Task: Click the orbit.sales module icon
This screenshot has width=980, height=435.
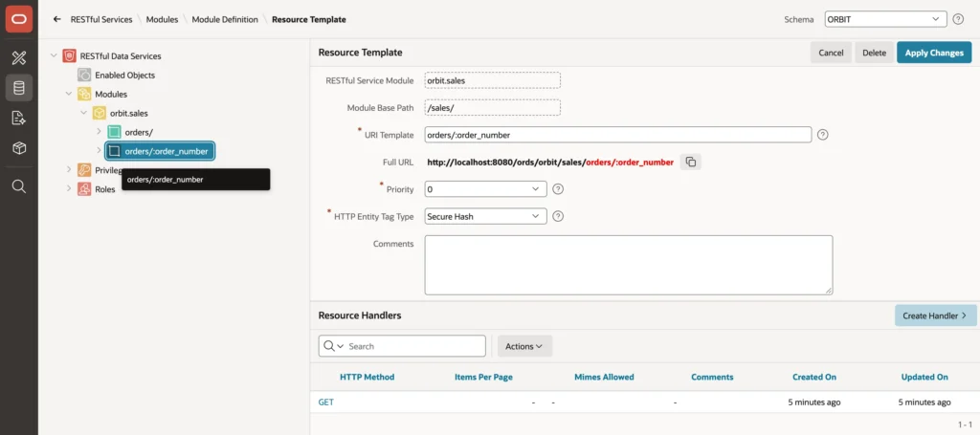Action: [x=100, y=113]
